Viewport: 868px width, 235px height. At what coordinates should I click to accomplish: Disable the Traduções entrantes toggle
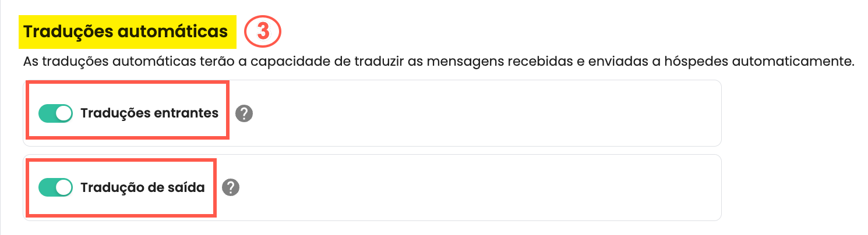point(55,113)
